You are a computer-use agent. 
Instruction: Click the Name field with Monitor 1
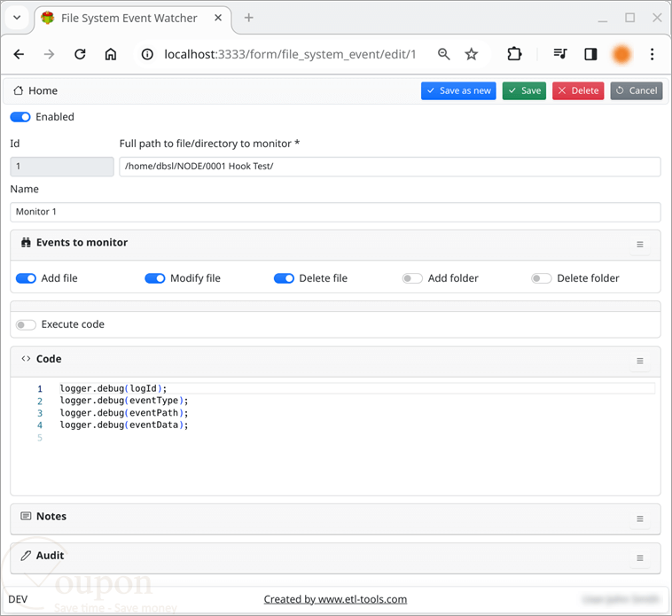336,212
